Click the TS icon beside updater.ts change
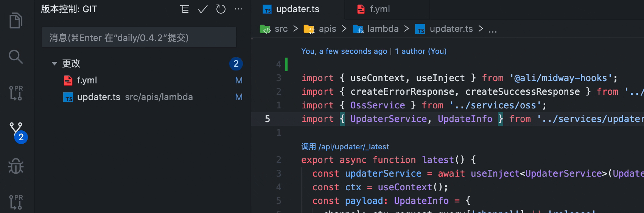This screenshot has height=213, width=644. coord(68,97)
